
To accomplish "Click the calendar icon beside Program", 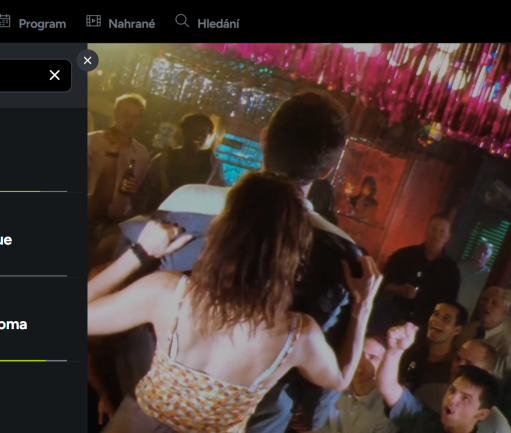I will coord(5,21).
